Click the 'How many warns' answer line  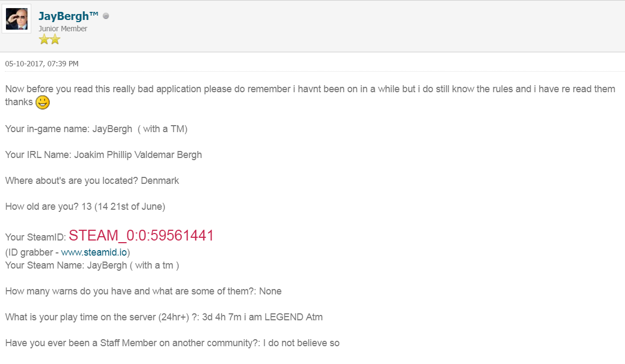pos(143,291)
